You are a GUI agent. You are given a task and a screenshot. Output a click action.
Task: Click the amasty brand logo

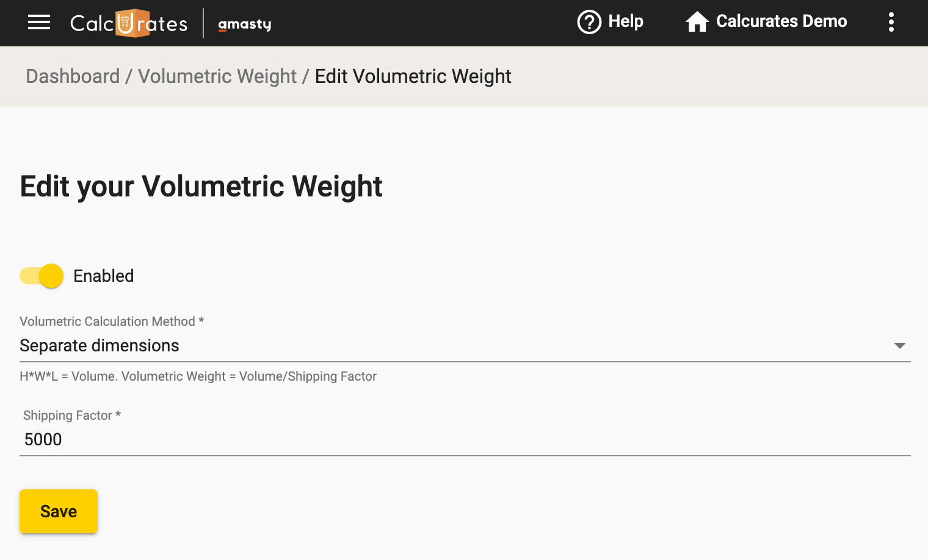[x=245, y=24]
